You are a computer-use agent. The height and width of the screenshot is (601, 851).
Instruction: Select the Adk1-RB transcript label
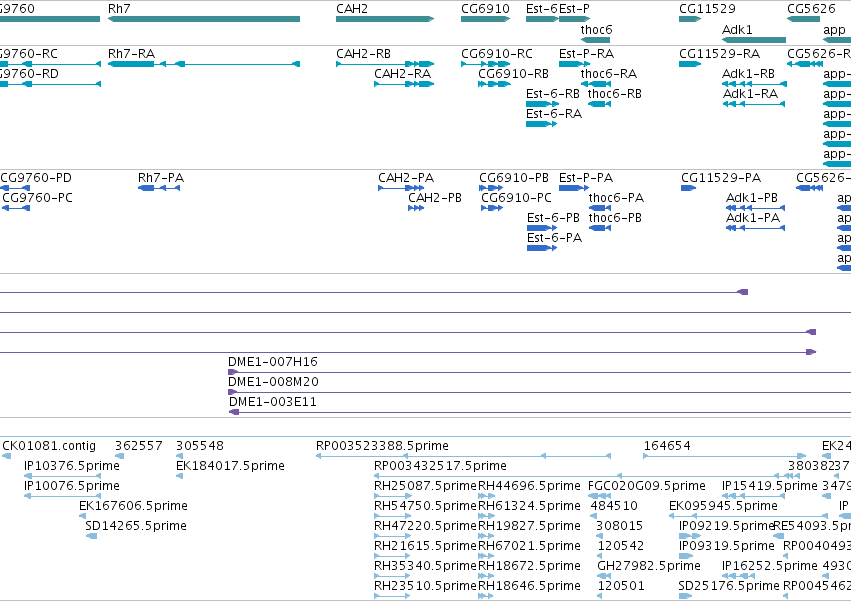point(748,73)
